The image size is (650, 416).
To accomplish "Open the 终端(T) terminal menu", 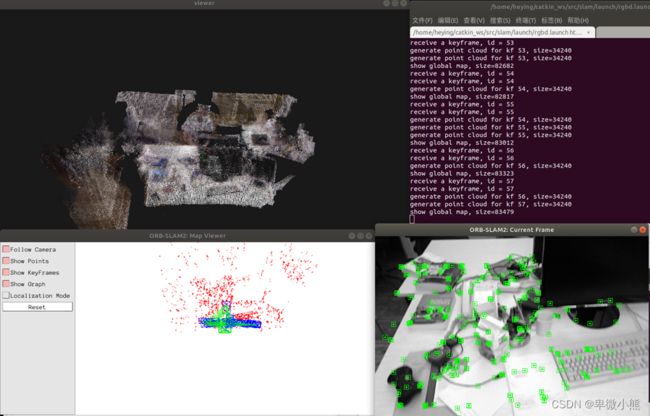I will 526,20.
